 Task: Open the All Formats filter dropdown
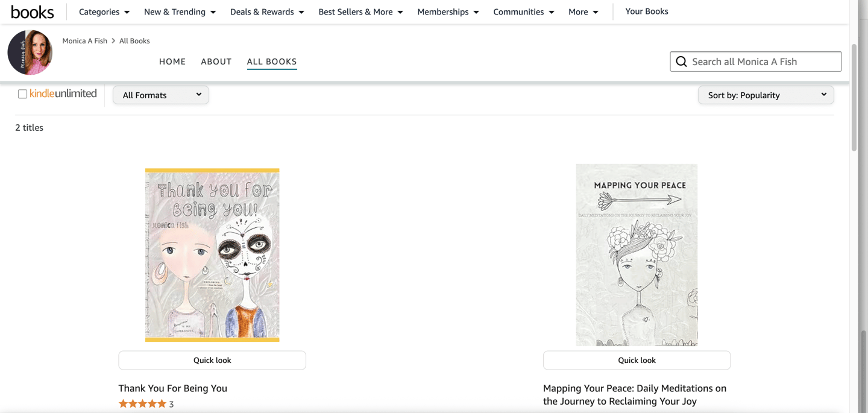tap(161, 95)
